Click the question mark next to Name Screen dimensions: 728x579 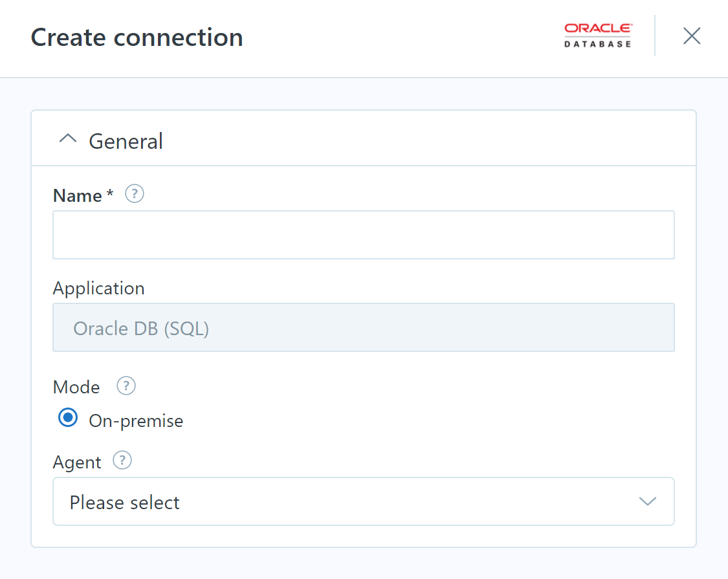(135, 193)
